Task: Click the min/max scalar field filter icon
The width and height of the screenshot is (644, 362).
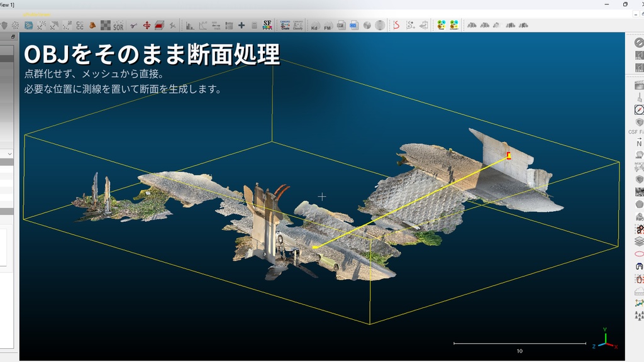Action: point(216,25)
